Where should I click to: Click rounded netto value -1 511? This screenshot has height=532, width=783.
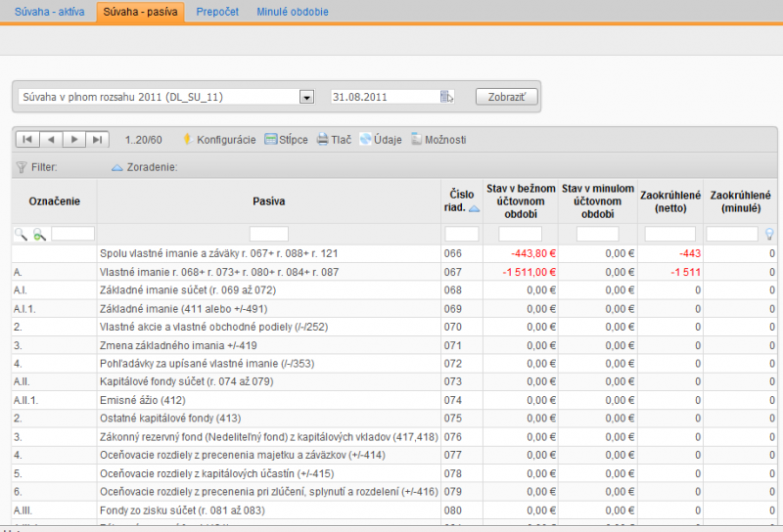point(685,272)
